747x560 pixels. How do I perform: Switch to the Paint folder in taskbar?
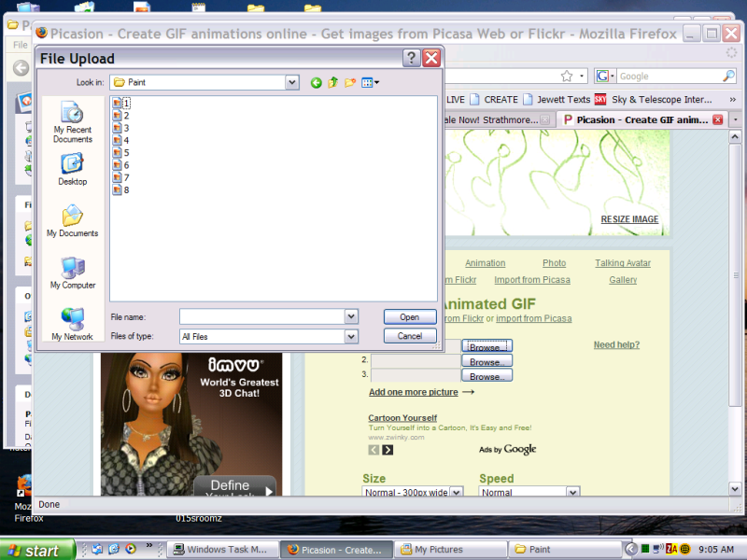pos(565,550)
